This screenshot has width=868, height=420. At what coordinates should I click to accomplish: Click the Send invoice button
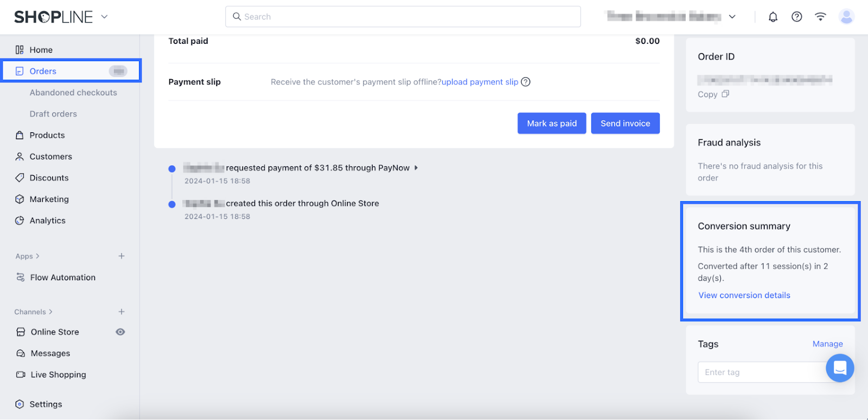[625, 124]
